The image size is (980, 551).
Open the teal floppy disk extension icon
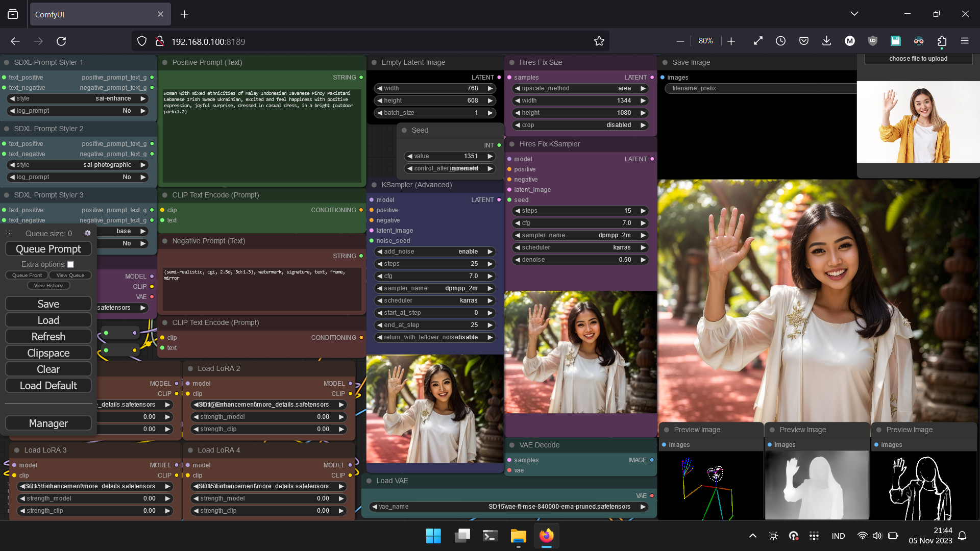point(895,41)
